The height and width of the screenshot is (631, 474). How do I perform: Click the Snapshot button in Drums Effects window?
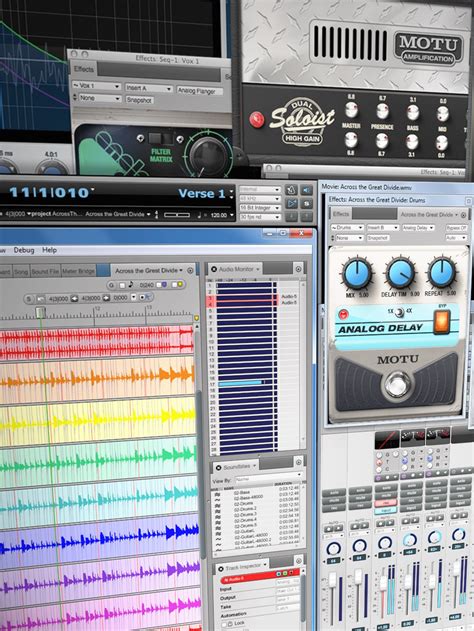378,238
